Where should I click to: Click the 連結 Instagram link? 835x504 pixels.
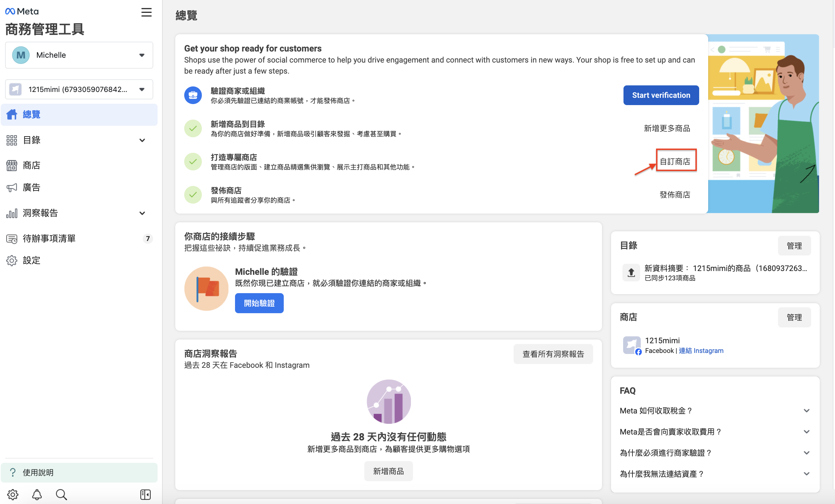coord(701,351)
